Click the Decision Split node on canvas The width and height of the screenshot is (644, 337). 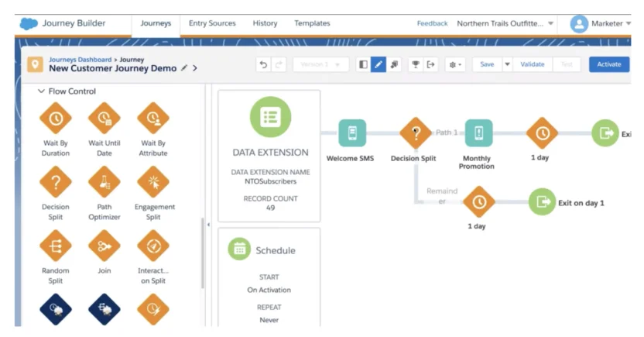pos(416,133)
